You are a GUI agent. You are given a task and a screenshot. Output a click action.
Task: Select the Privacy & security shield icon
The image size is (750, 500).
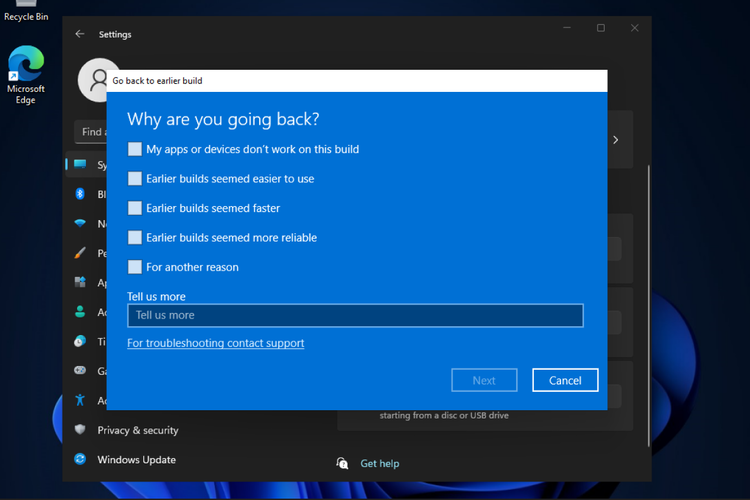tap(80, 430)
